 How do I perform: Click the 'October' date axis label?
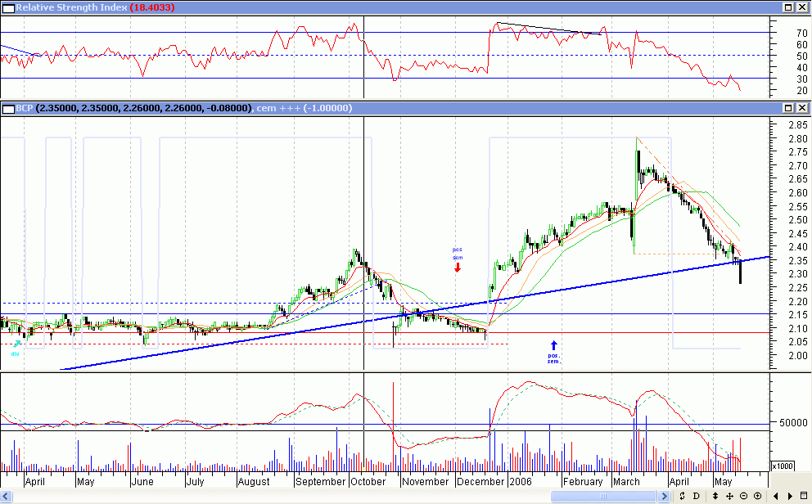pyautogui.click(x=368, y=482)
